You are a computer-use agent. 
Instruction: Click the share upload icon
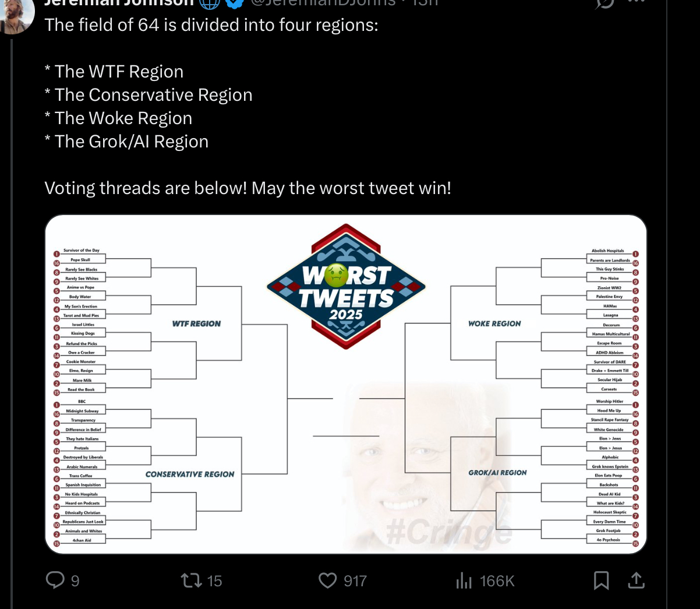point(636,580)
